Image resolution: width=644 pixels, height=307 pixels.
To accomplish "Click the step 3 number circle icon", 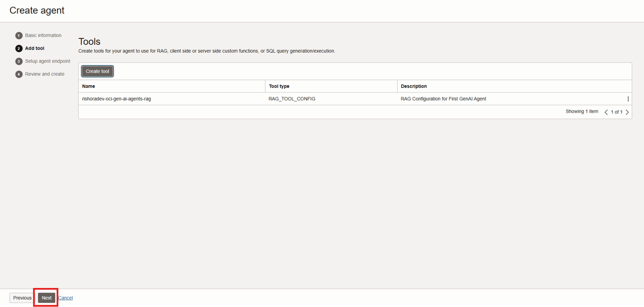I will pyautogui.click(x=19, y=61).
